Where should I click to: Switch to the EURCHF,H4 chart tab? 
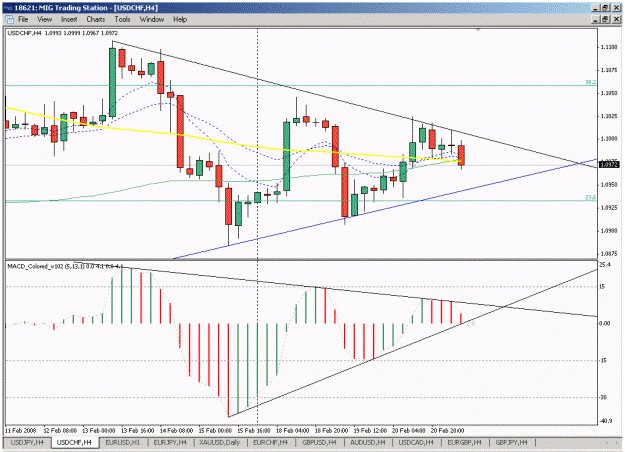point(270,442)
